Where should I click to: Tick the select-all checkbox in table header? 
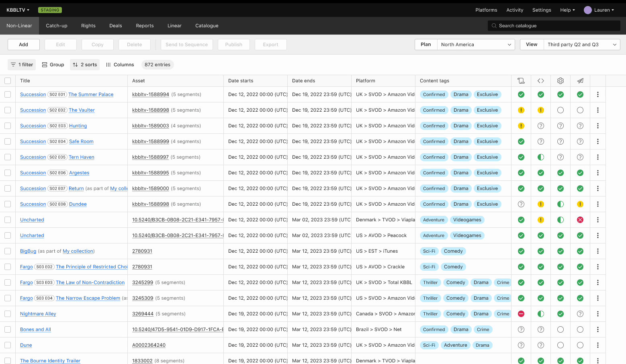pyautogui.click(x=8, y=81)
